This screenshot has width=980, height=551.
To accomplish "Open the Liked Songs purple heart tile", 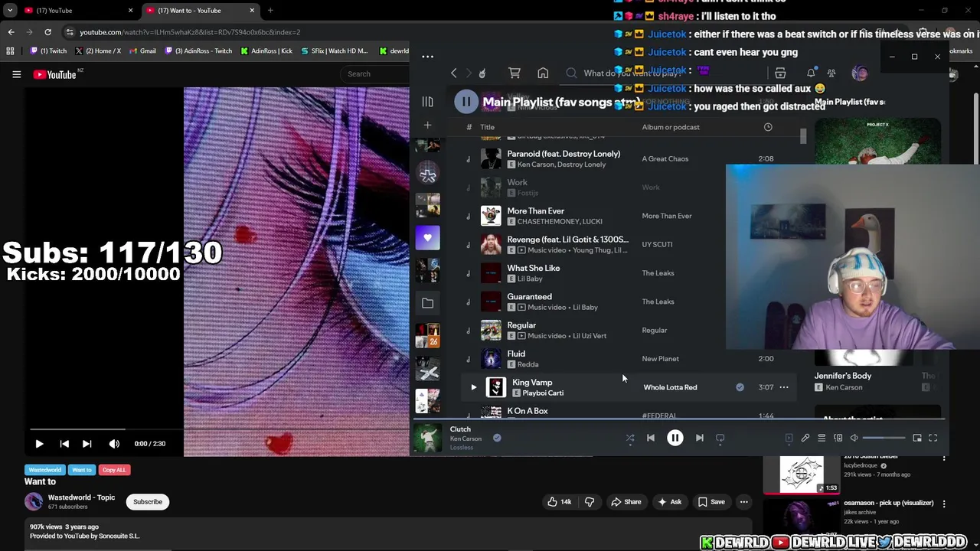I will coord(428,237).
